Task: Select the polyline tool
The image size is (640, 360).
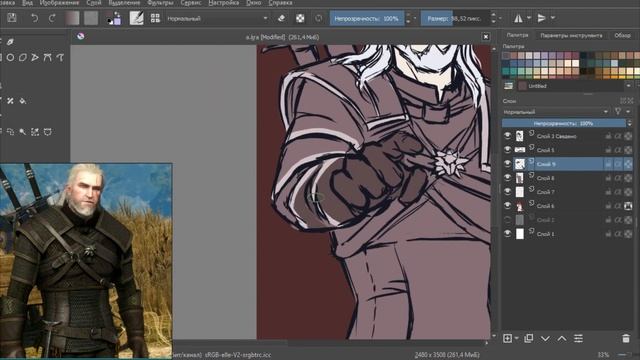Action: 35,58
